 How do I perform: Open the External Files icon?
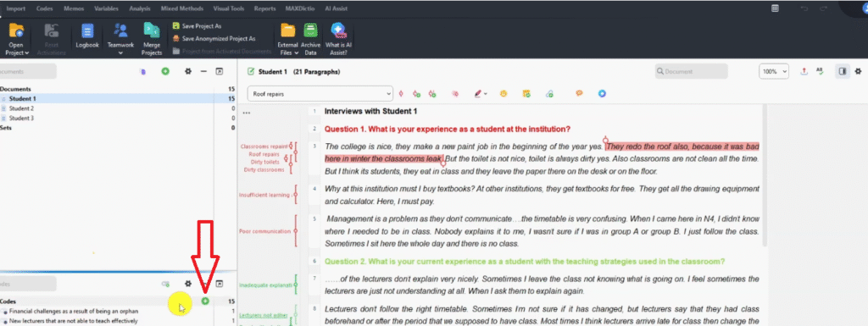[288, 30]
